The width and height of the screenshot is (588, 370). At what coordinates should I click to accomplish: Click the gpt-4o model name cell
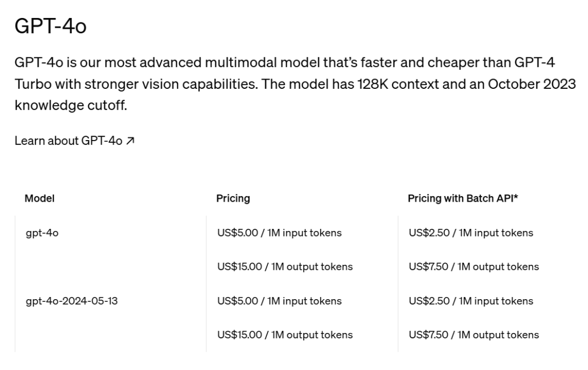[x=42, y=233]
